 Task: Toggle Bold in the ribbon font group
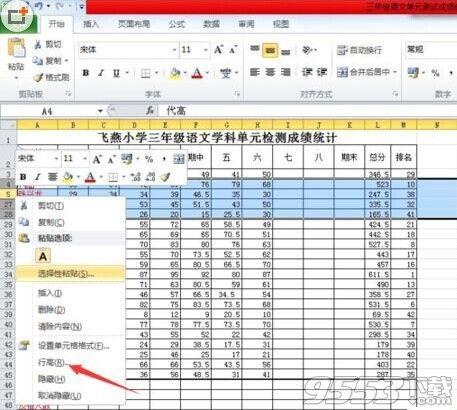86,73
